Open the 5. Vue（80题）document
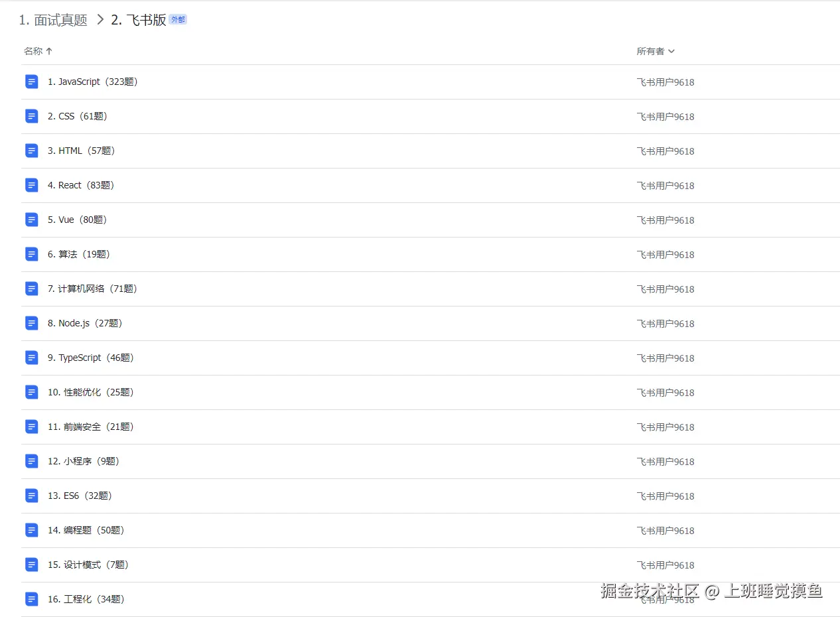 78,220
